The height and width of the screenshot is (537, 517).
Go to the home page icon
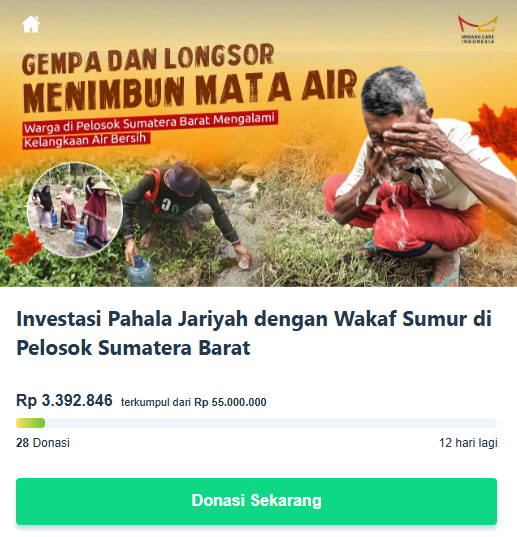coord(31,24)
